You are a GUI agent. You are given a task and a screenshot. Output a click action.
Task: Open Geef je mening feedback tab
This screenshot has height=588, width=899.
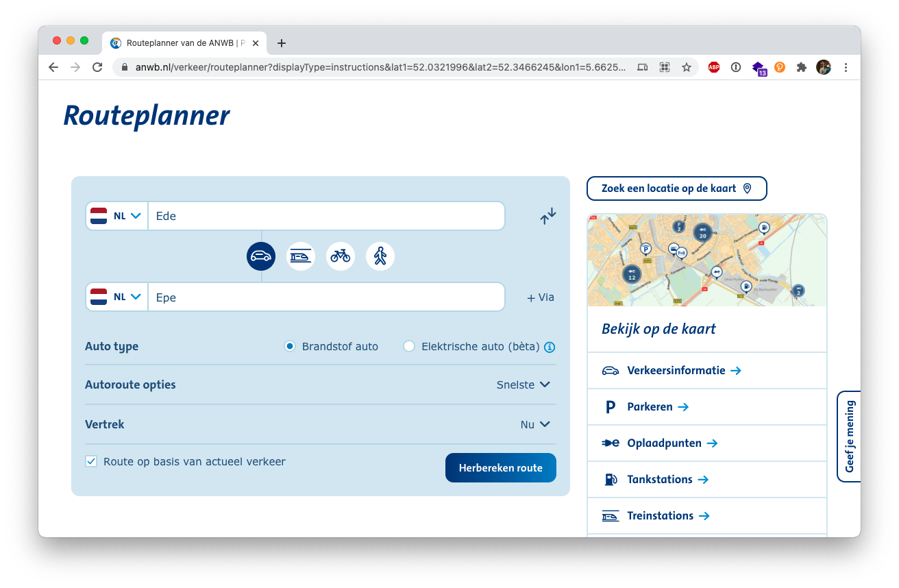[849, 437]
